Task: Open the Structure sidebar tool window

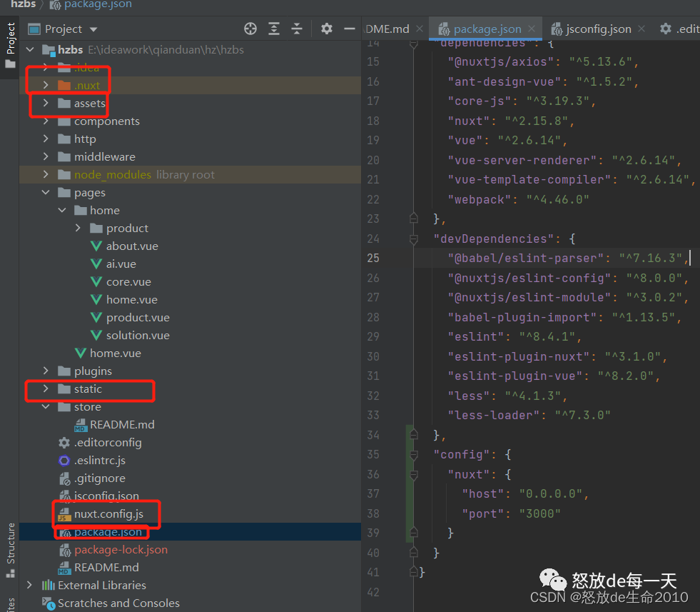Action: point(10,551)
